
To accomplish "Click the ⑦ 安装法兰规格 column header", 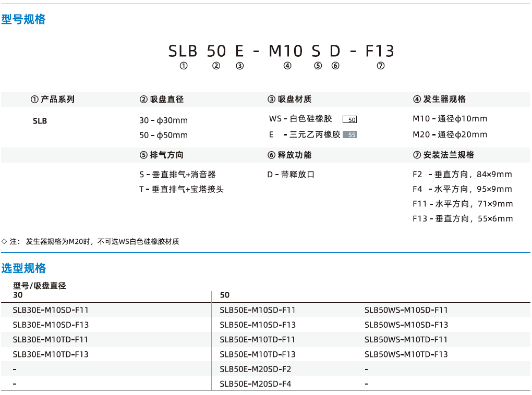I will (444, 155).
